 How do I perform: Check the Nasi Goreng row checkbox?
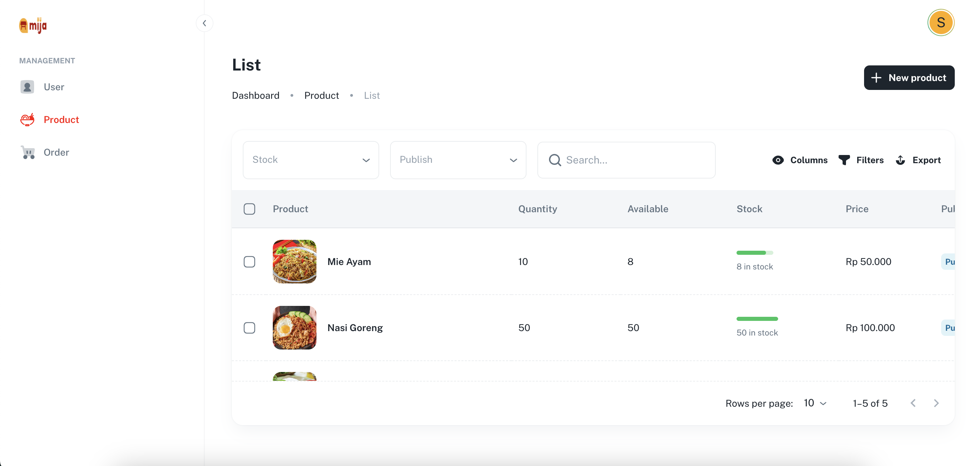(249, 328)
